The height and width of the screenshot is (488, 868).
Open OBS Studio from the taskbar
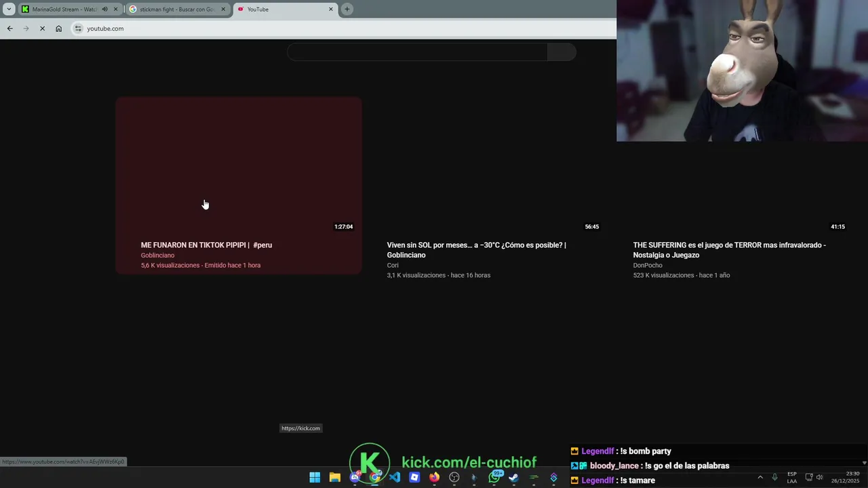[x=454, y=477]
